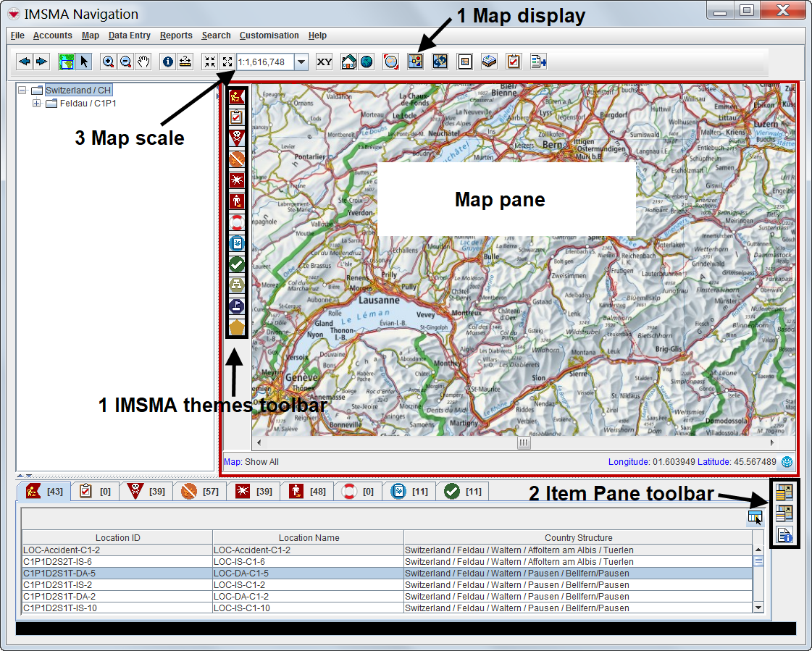The height and width of the screenshot is (651, 812).
Task: Click the Map display toolbar icon
Action: 415,62
